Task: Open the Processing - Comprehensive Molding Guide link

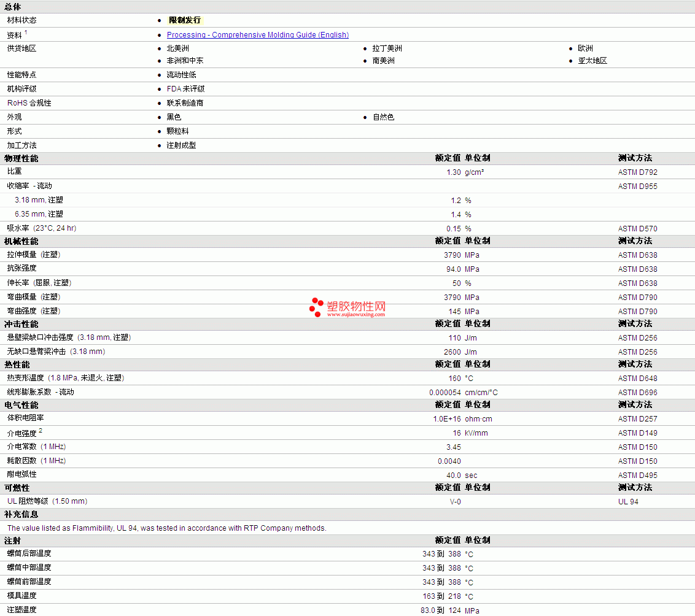Action: [257, 35]
